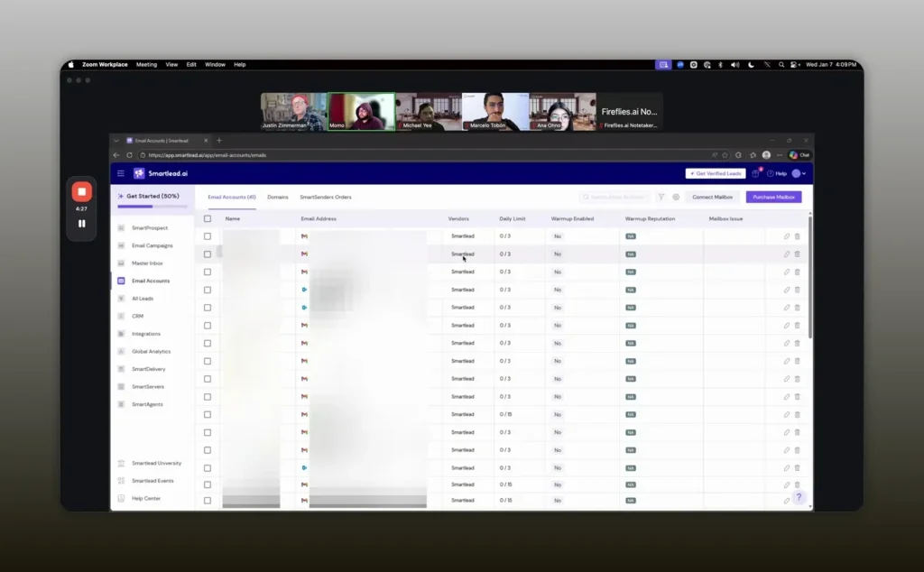Screen dimensions: 924x572
Task: Select the first email account row checkbox
Action: (x=208, y=236)
